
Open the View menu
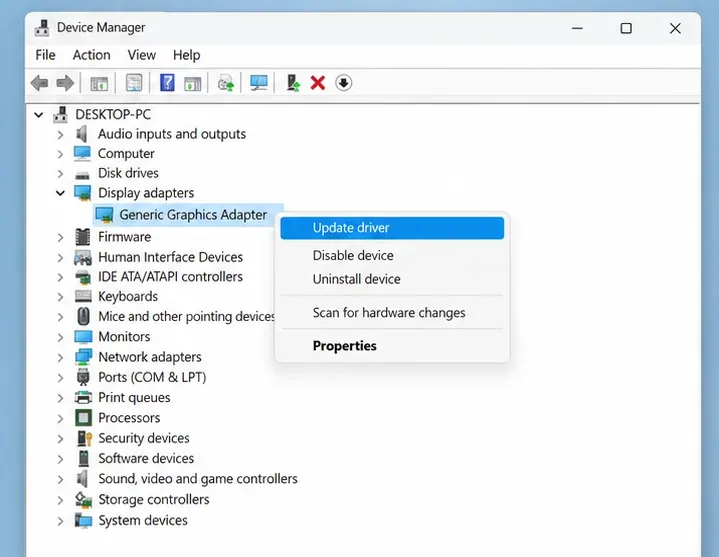(x=142, y=55)
